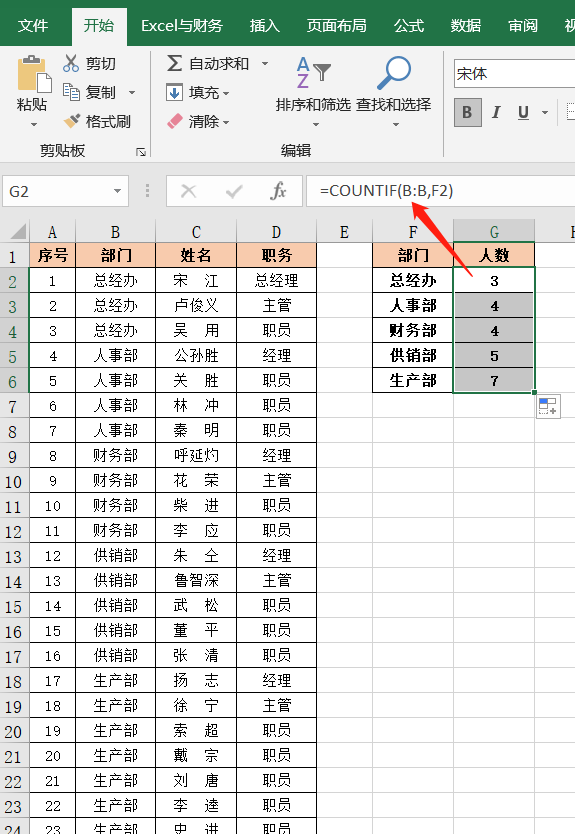Expand the Paste options arrow
575x834 pixels.
34,124
